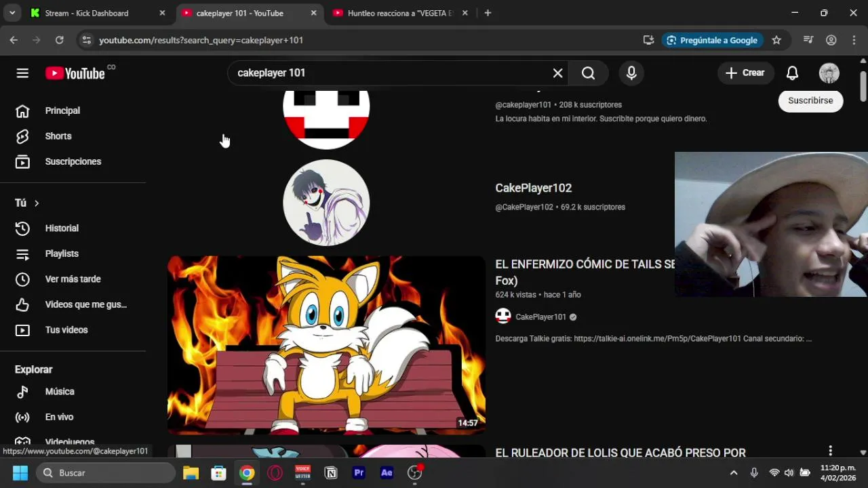Open File Explorer from taskbar
Screen dimensions: 868x488
click(191, 472)
